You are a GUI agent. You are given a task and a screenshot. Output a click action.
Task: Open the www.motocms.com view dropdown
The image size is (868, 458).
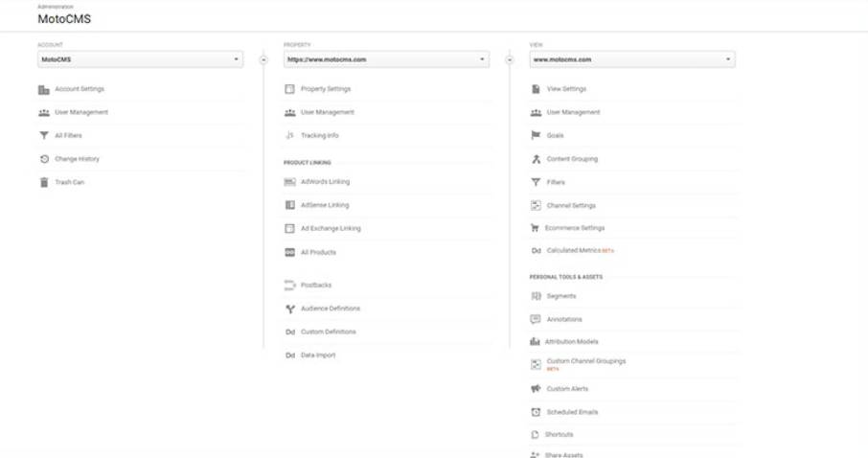coord(632,59)
